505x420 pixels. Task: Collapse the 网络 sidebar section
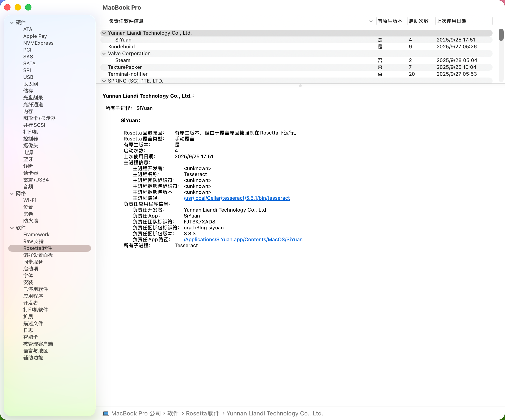tap(12, 194)
